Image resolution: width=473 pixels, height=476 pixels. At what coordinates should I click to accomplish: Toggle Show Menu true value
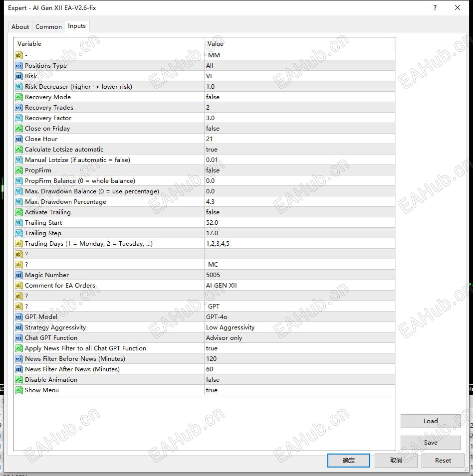pyautogui.click(x=300, y=390)
